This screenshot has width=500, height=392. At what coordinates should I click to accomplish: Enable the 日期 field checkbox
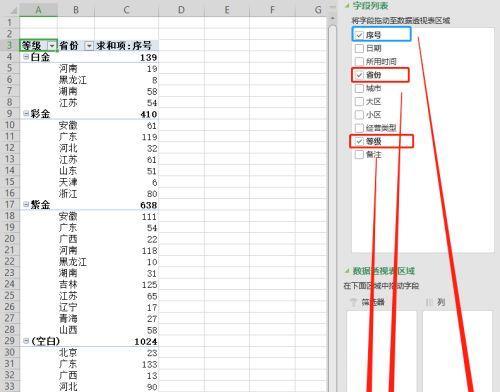[359, 48]
